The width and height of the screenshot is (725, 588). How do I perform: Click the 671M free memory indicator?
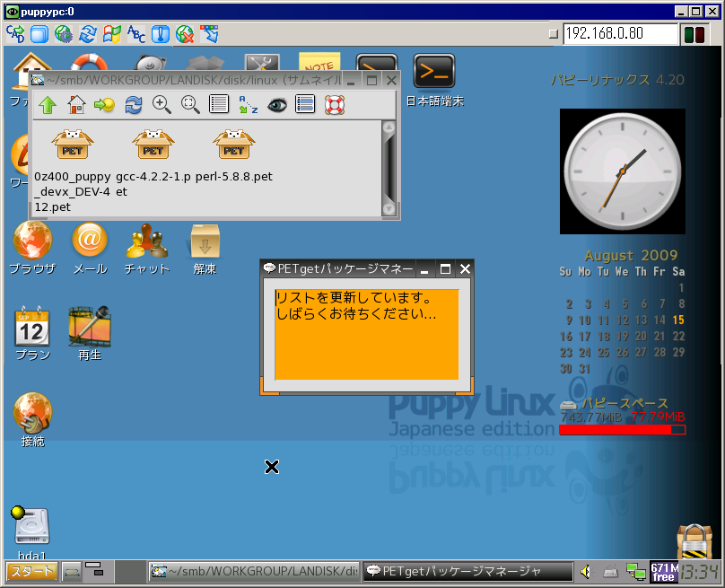coord(664,572)
